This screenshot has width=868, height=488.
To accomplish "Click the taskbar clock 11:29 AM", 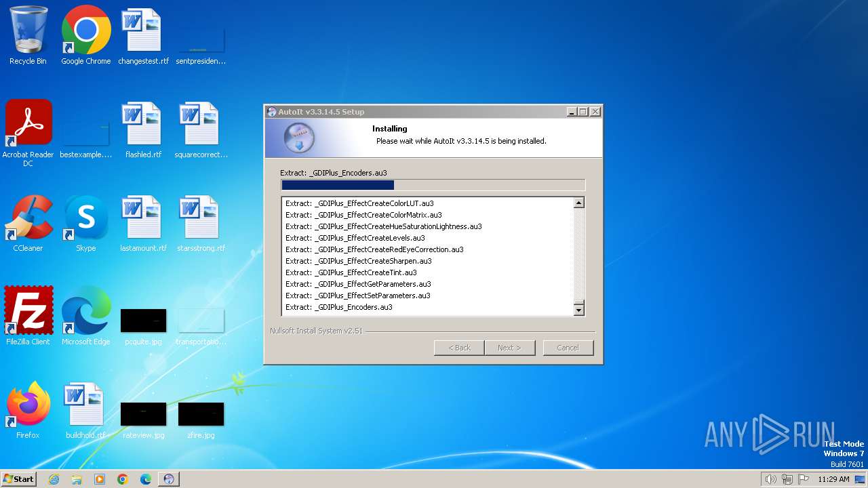I will point(833,479).
